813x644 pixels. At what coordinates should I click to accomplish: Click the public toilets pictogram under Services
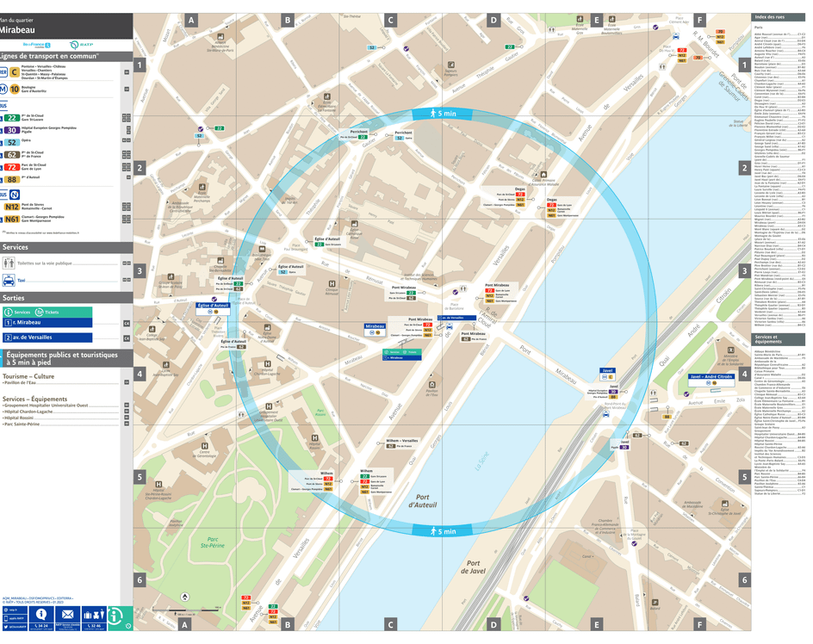pos(9,263)
